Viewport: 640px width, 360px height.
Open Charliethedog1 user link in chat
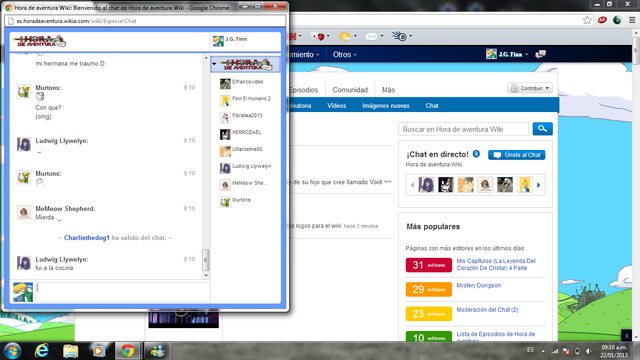pyautogui.click(x=87, y=238)
